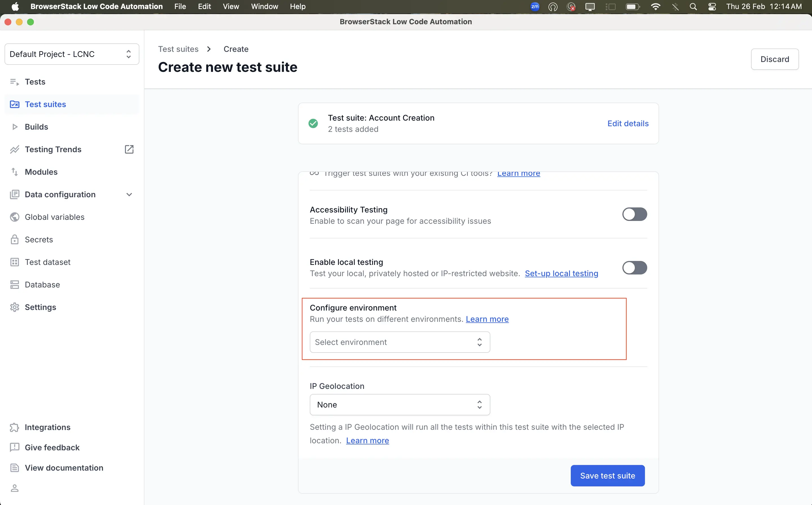812x505 pixels.
Task: Open the Window menu in menu bar
Action: 264,7
